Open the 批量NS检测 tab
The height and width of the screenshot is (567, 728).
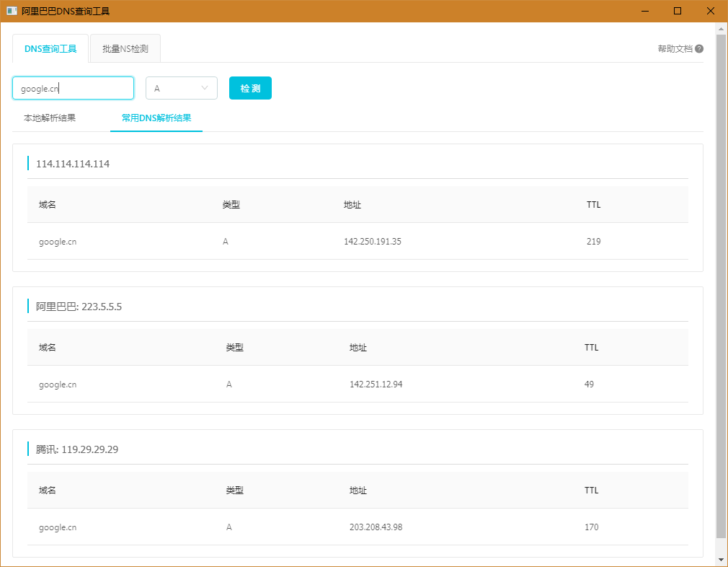tap(125, 49)
